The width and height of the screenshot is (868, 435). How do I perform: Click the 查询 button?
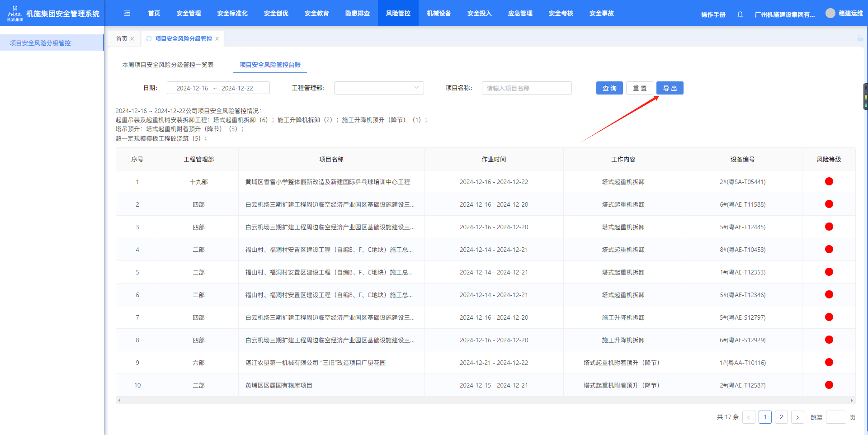pos(609,88)
